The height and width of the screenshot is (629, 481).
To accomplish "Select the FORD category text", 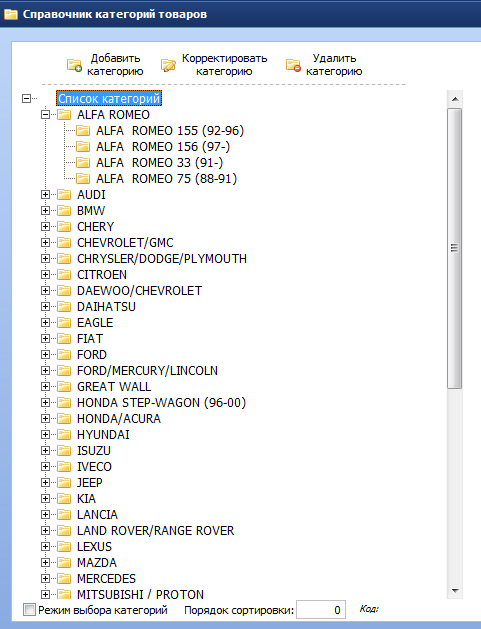I will 92,355.
